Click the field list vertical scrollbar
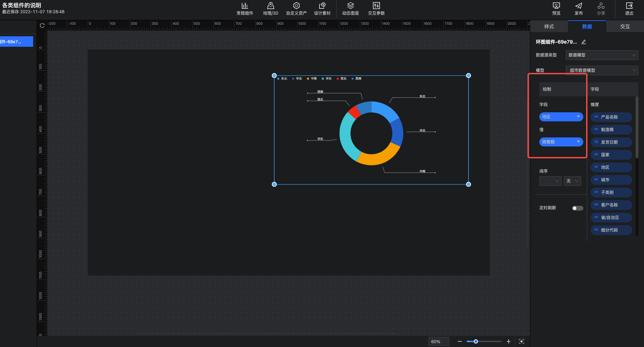The height and width of the screenshot is (347, 644). tap(637, 127)
